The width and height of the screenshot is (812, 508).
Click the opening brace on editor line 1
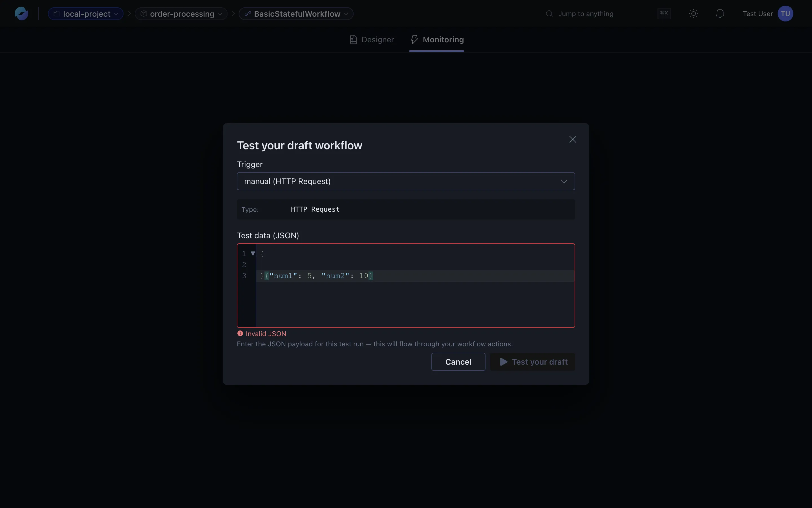[262, 254]
